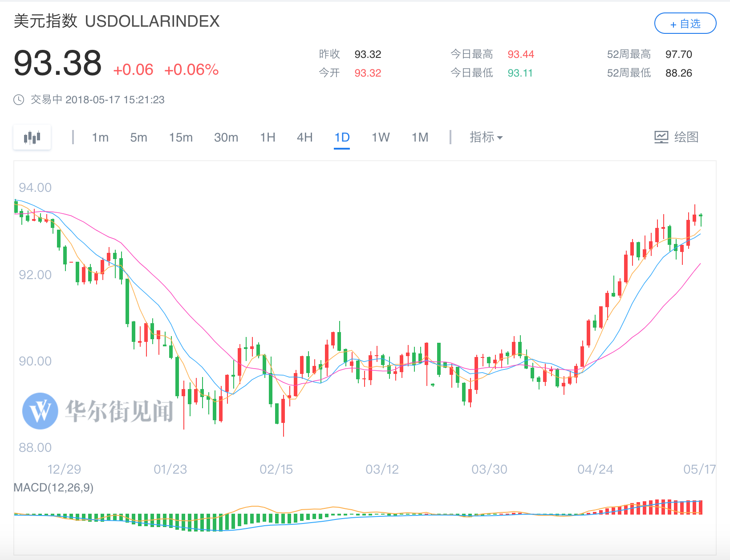Screen dimensions: 730x560
Task: Click the 美元指数 USDOLLARINDEX title
Action: 117,21
